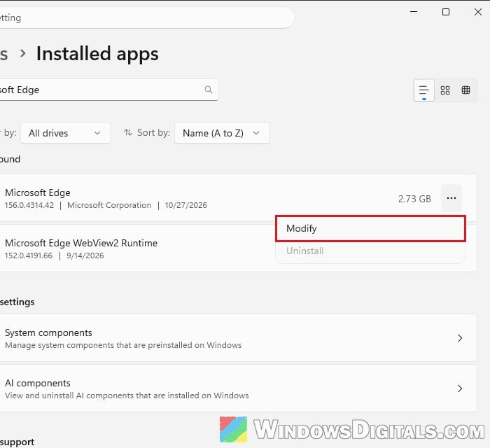Viewport: 490px width, 448px height.
Task: Click version 152.0.4191.66 text
Action: click(x=29, y=255)
